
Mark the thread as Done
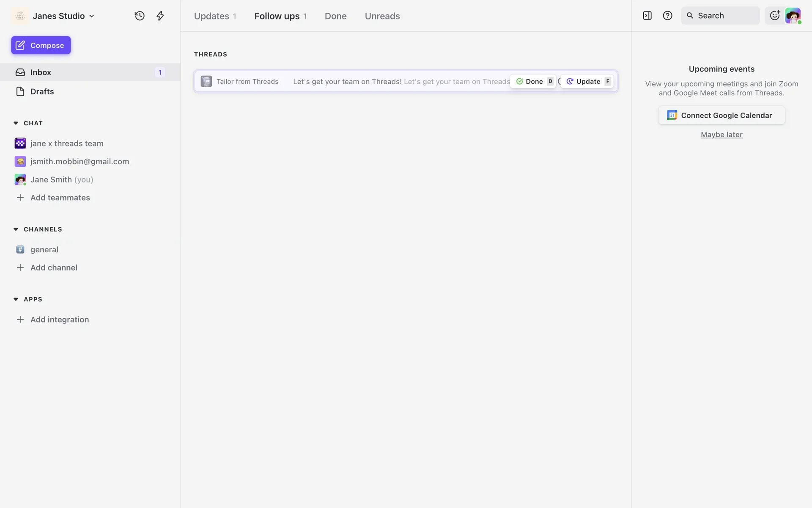pyautogui.click(x=533, y=81)
